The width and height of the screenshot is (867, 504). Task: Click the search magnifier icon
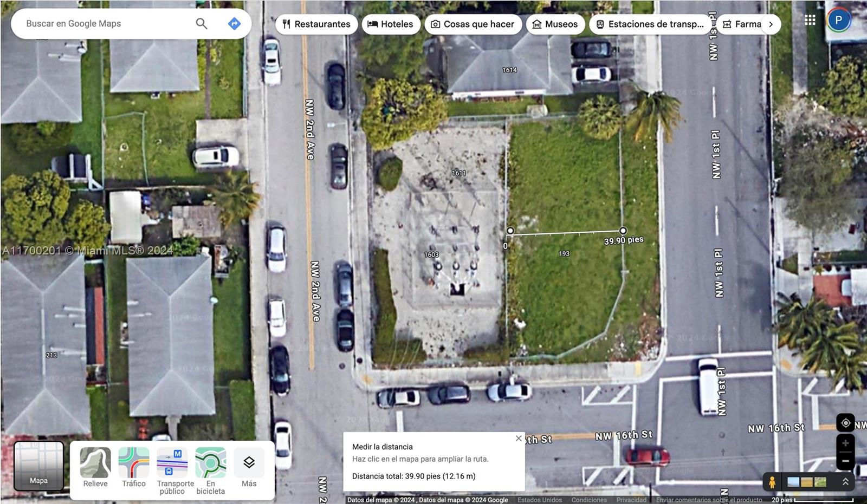coord(202,23)
